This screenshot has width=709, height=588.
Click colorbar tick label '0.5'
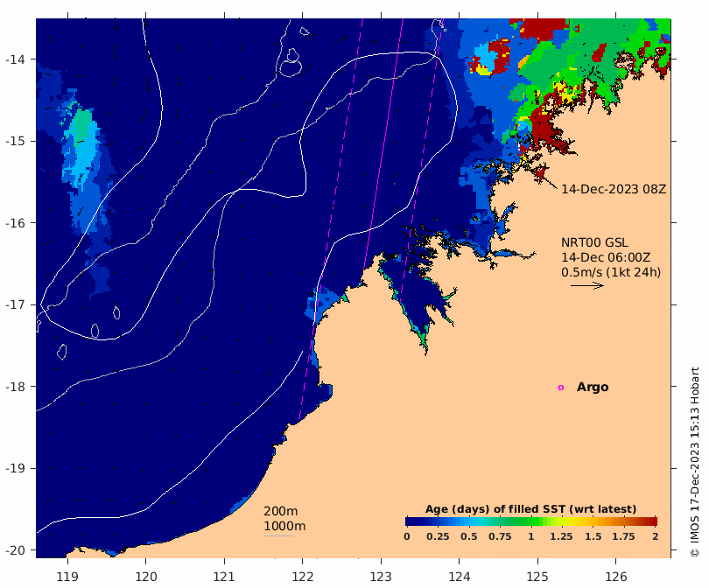point(469,536)
